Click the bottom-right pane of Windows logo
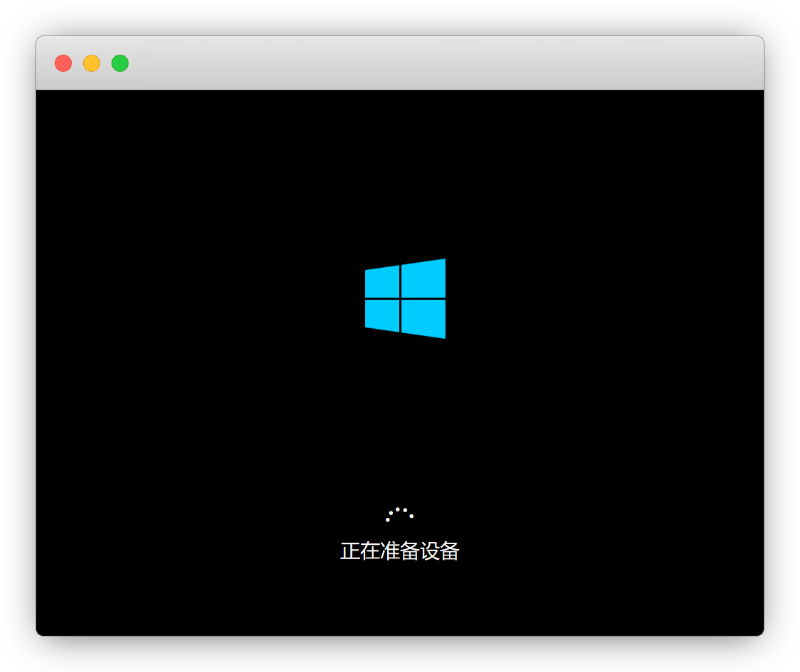This screenshot has width=800, height=672. pyautogui.click(x=423, y=318)
